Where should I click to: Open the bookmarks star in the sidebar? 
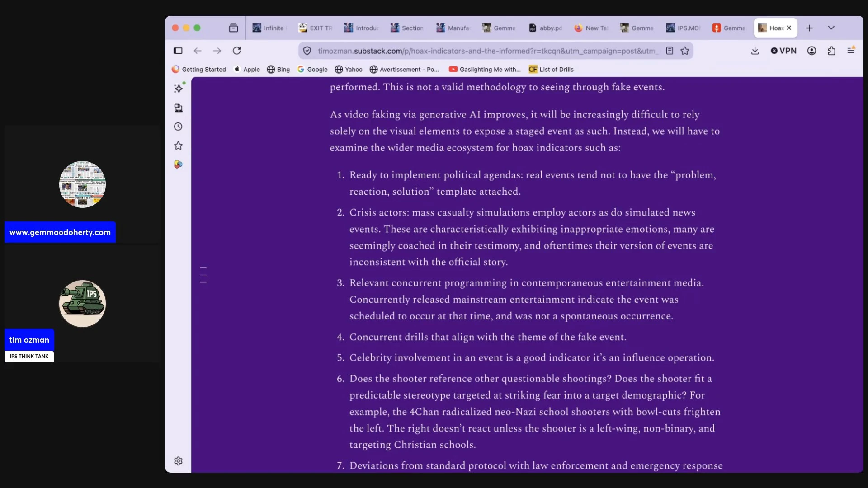(178, 145)
